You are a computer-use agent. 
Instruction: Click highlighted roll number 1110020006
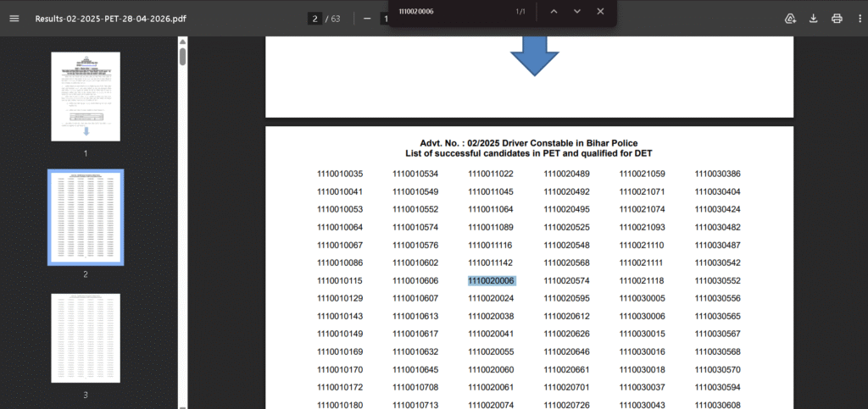click(x=492, y=280)
